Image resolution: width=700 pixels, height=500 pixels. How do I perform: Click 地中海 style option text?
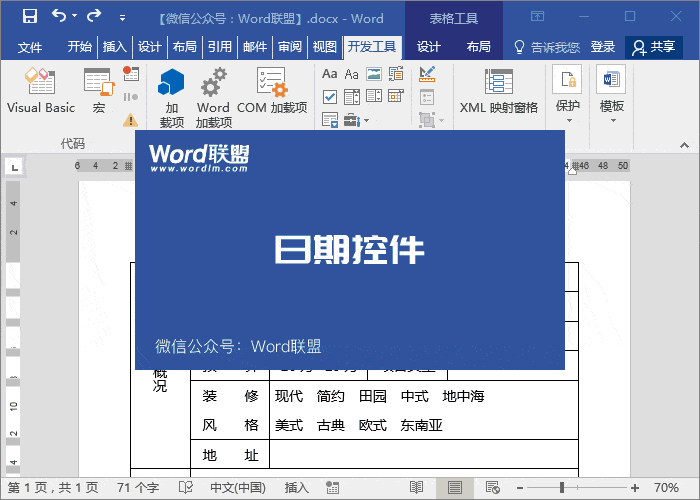[463, 396]
